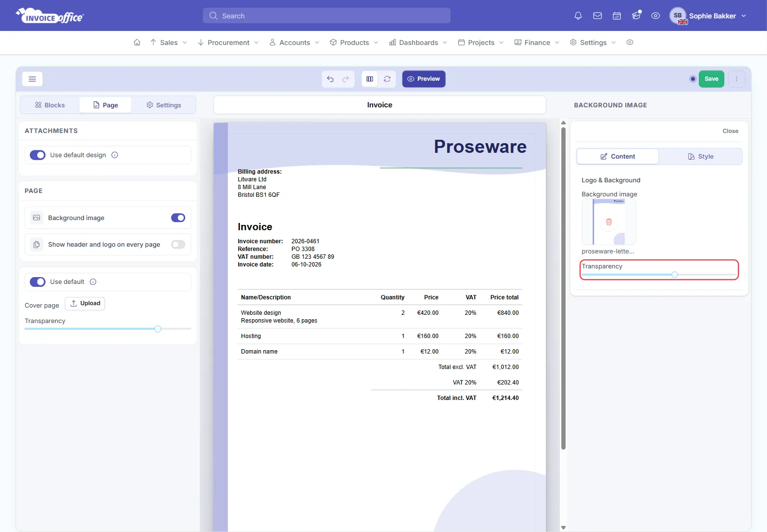This screenshot has height=532, width=767.
Task: Expand the Dashboards menu
Action: tap(418, 43)
